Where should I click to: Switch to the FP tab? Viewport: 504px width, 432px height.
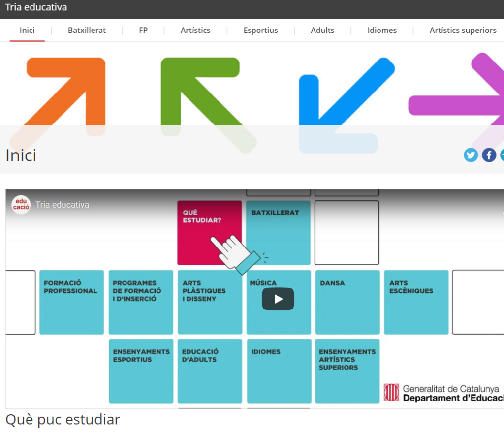coord(143,31)
